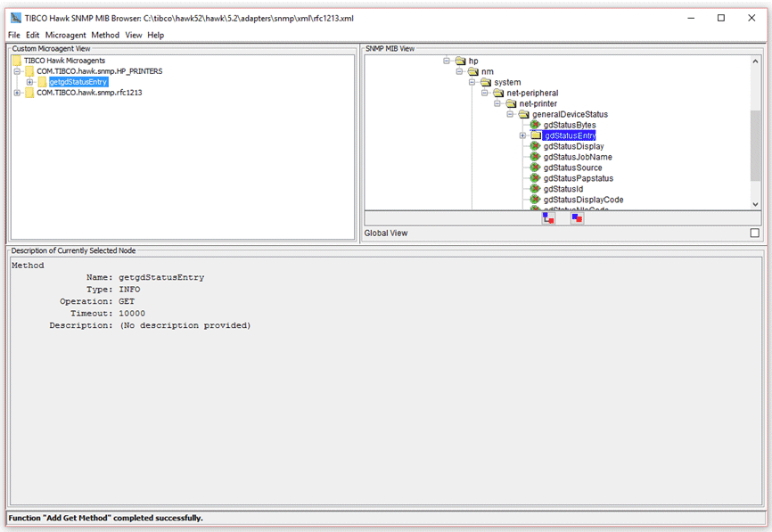This screenshot has height=532, width=772.
Task: Select the gdStatusDisplay label in the MIB tree
Action: (573, 146)
